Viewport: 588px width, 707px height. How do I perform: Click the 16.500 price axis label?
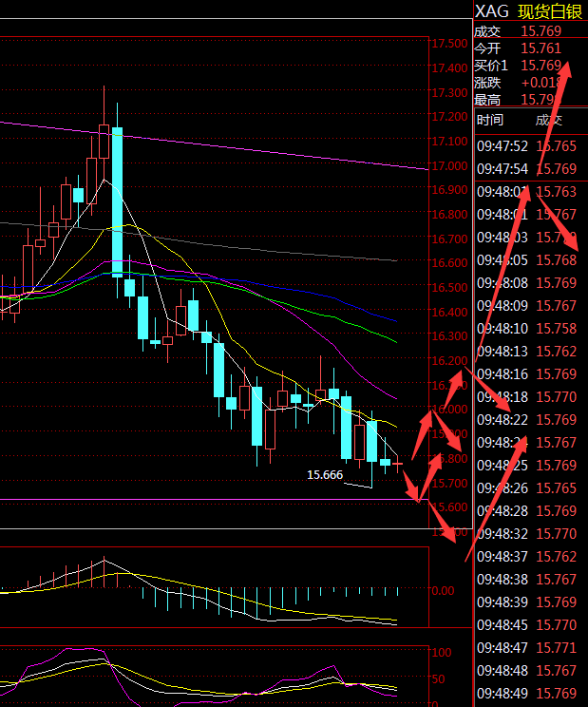(x=449, y=288)
